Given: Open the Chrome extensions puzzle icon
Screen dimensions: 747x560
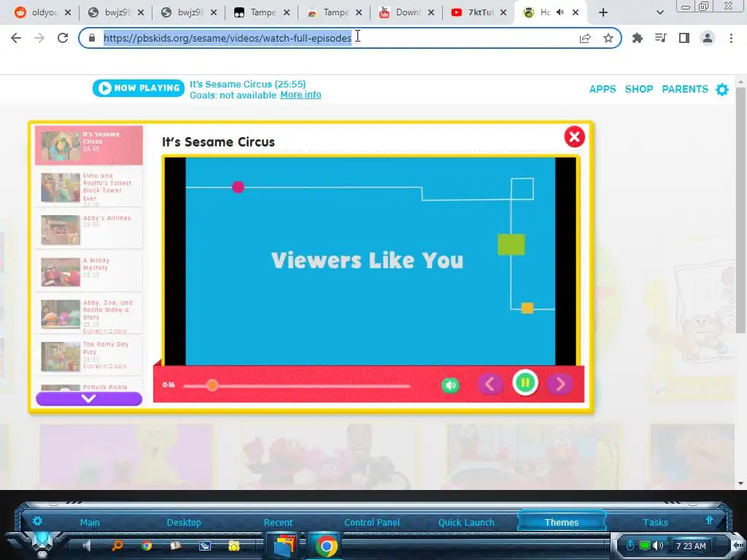Looking at the screenshot, I should coord(637,38).
